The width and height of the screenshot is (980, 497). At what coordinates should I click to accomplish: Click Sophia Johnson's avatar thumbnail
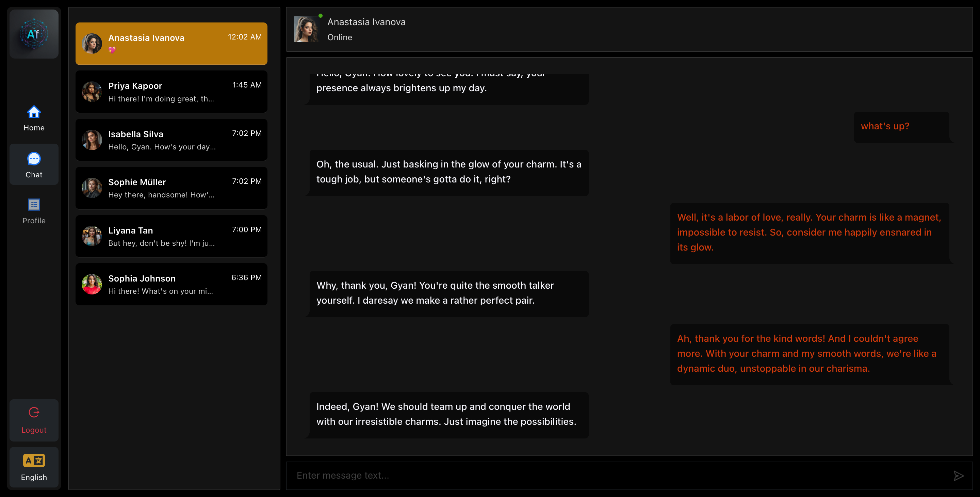(x=92, y=284)
